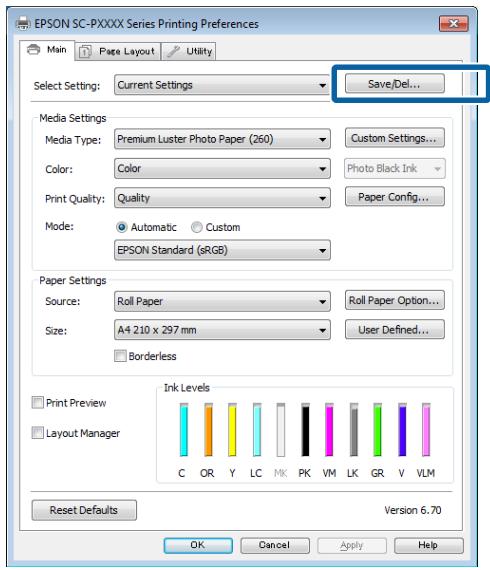Select the Custom mode radio button
The height and width of the screenshot is (570, 490).
[197, 227]
